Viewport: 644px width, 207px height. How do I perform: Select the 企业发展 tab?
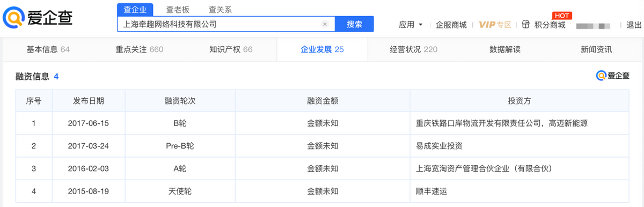coord(322,49)
